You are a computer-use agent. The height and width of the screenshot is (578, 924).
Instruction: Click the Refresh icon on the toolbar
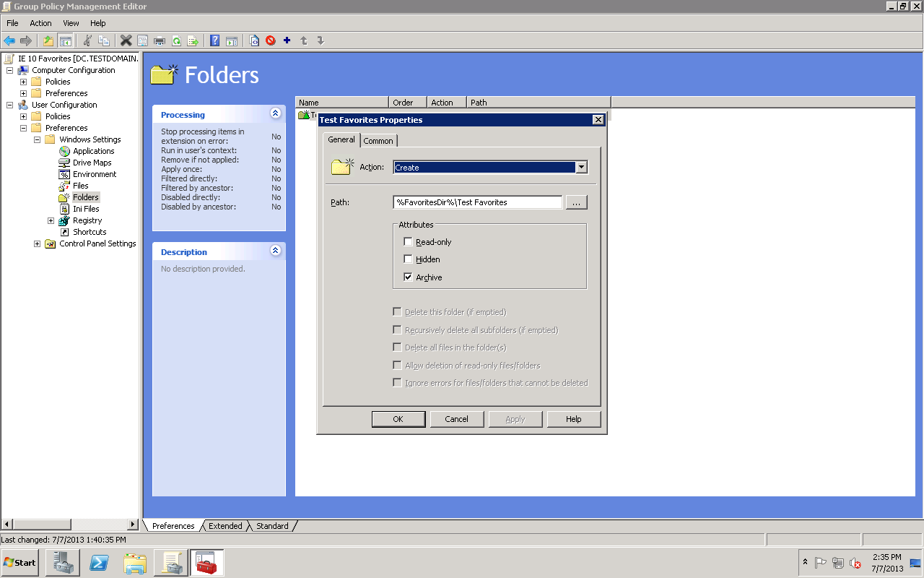[x=176, y=40]
